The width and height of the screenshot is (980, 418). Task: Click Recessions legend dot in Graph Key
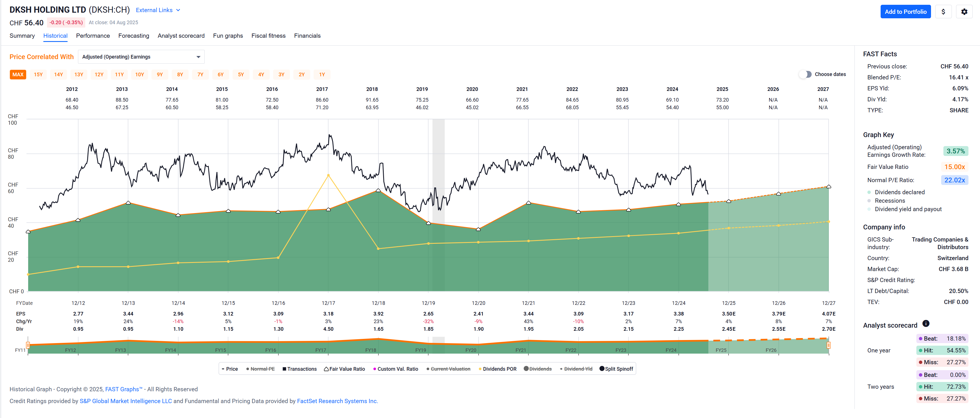point(869,200)
